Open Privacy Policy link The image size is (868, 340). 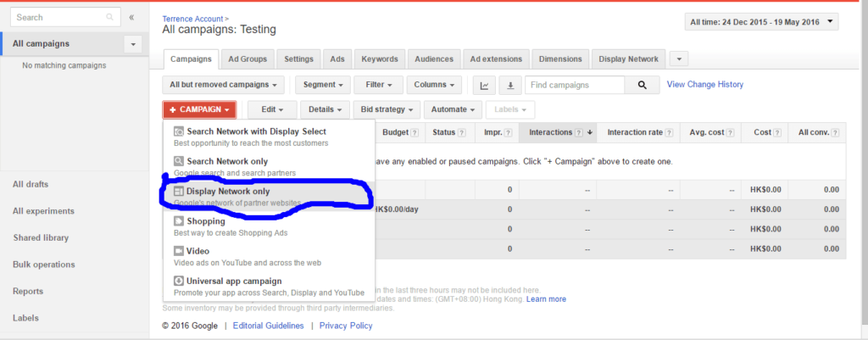pyautogui.click(x=346, y=326)
